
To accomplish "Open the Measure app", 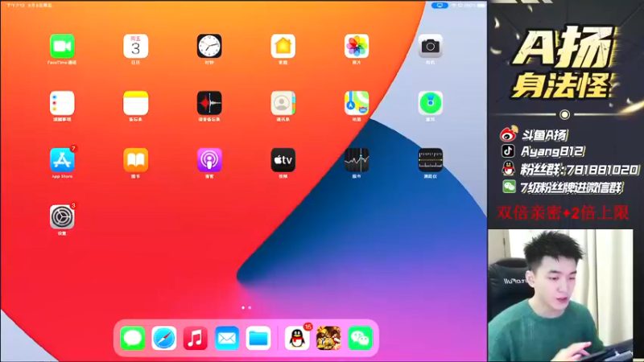I will [431, 160].
